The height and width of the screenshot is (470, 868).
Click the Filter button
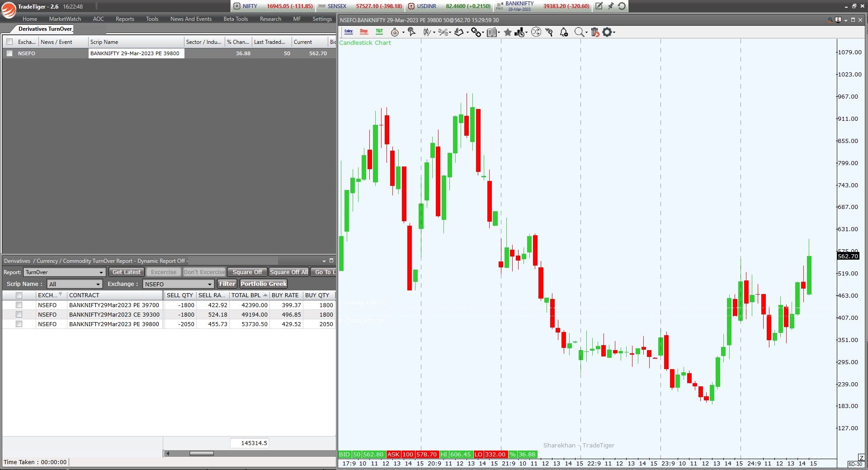coord(227,284)
